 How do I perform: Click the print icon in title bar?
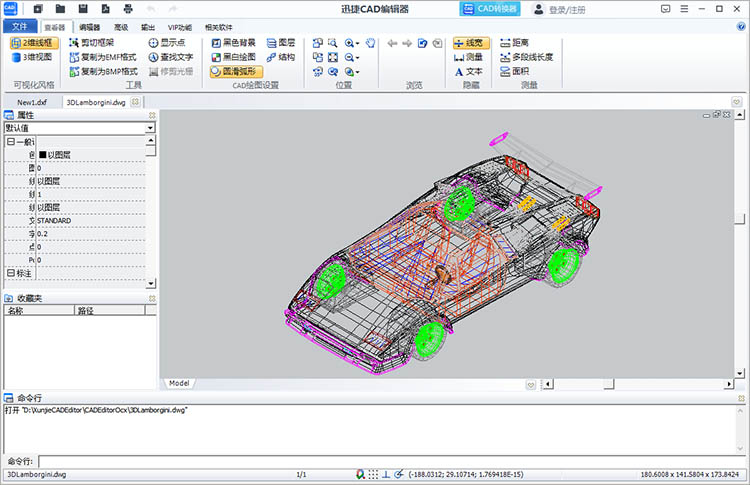[x=128, y=9]
